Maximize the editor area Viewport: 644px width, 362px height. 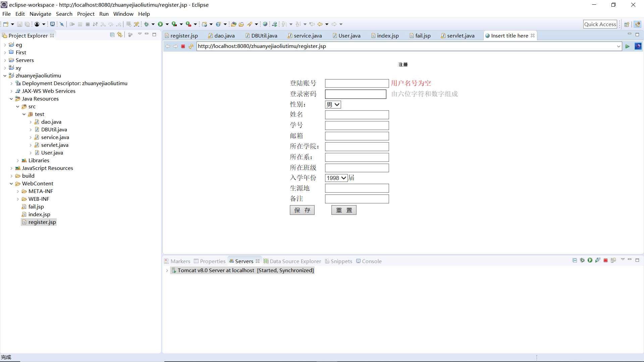coord(637,35)
